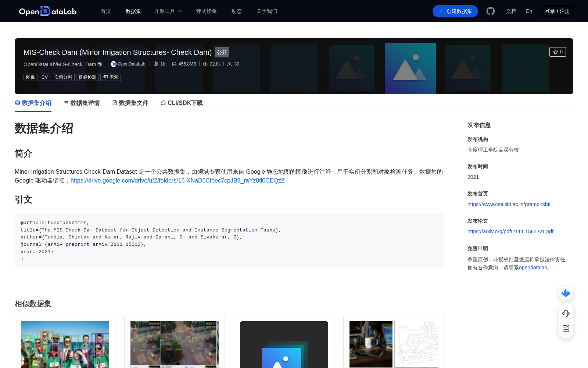Image resolution: width=588 pixels, height=368 pixels.
Task: Go to 首页 in the navigation
Action: tap(106, 11)
